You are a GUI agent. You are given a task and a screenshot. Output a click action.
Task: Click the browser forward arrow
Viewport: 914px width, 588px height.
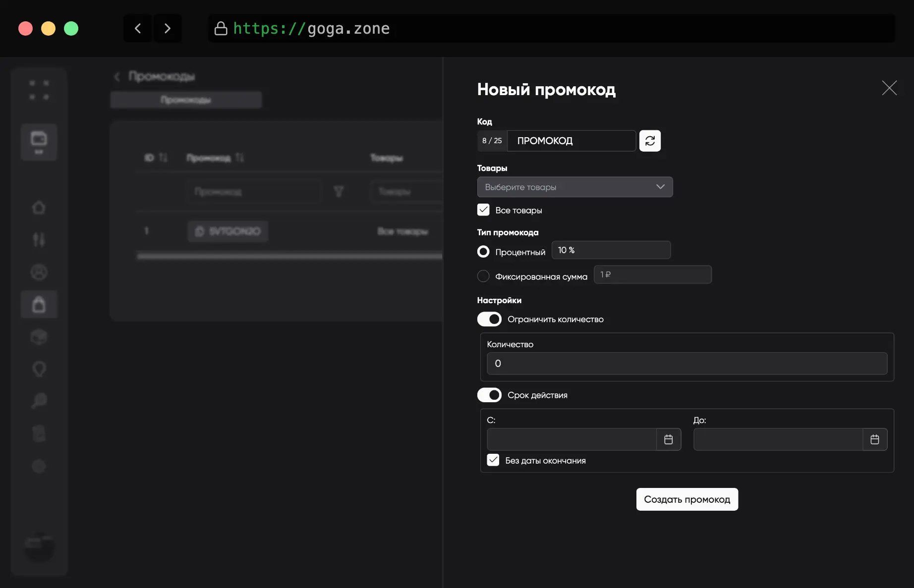(168, 29)
